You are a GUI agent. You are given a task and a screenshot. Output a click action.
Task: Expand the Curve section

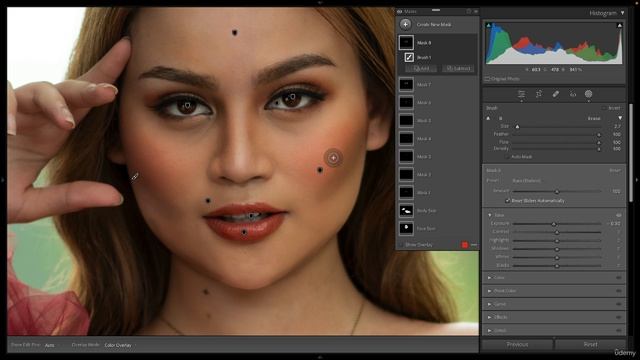[489, 304]
